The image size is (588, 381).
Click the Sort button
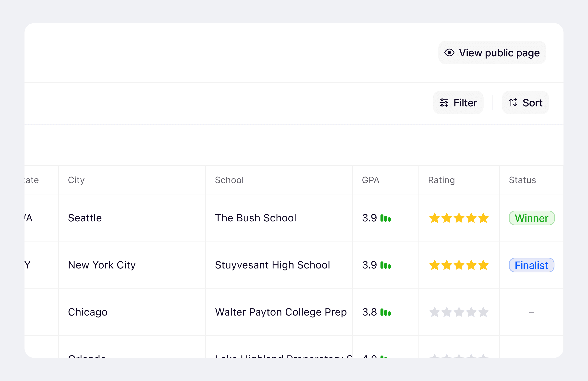tap(525, 103)
